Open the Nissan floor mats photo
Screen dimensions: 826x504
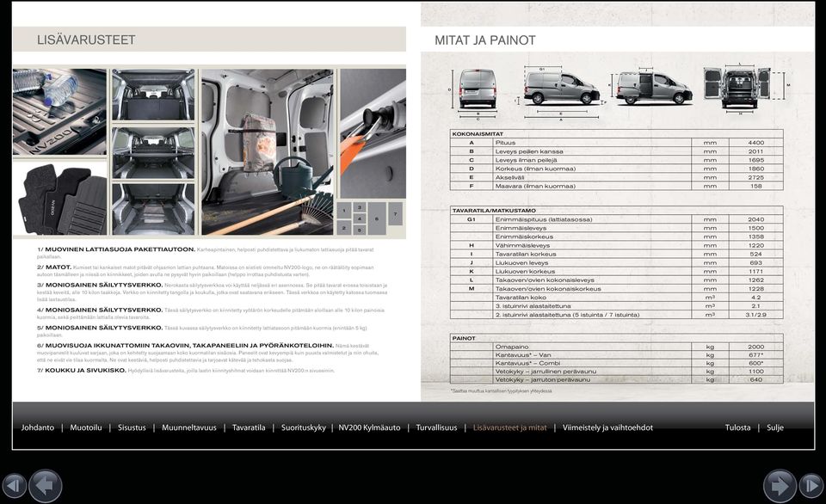click(59, 198)
